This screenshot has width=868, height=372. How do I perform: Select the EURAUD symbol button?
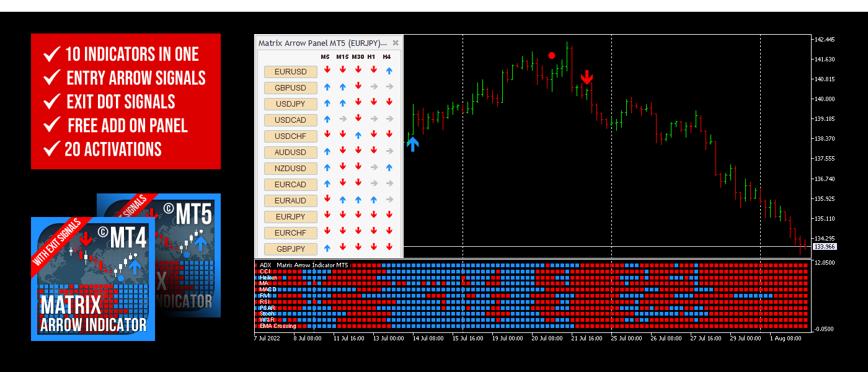(291, 200)
